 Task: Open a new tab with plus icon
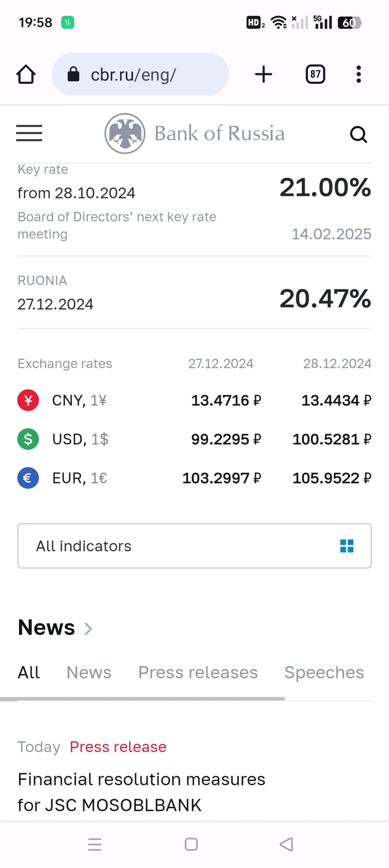pos(263,74)
